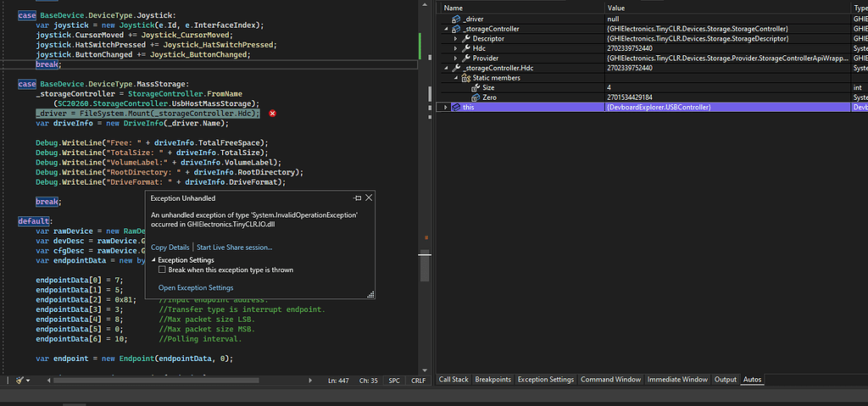Click the code cleanup brush icon
The width and height of the screenshot is (868, 406).
pos(19,381)
